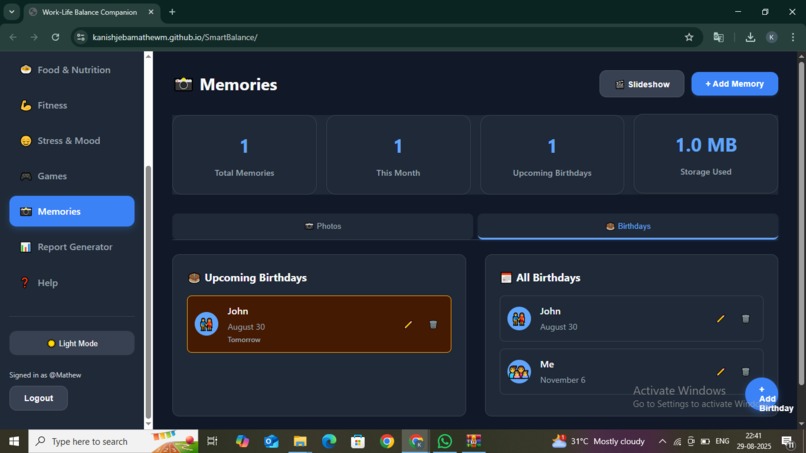
Task: Edit John in All Birthdays list
Action: click(x=721, y=319)
